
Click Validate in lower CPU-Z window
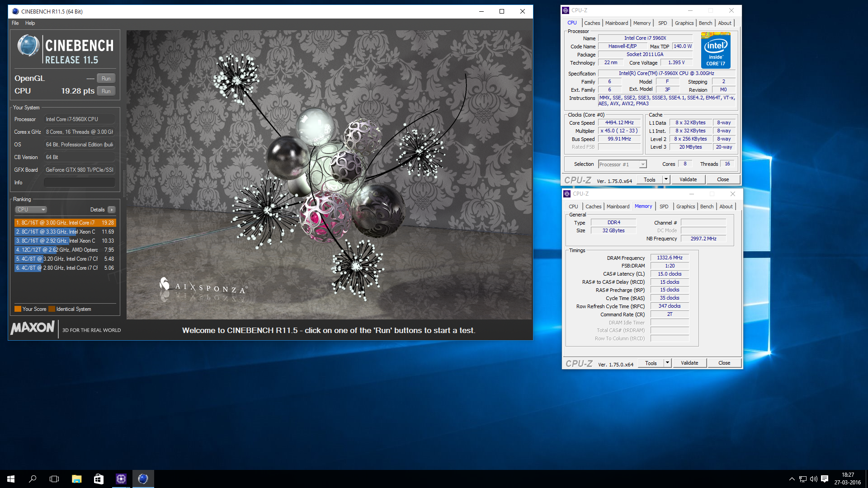click(x=689, y=363)
